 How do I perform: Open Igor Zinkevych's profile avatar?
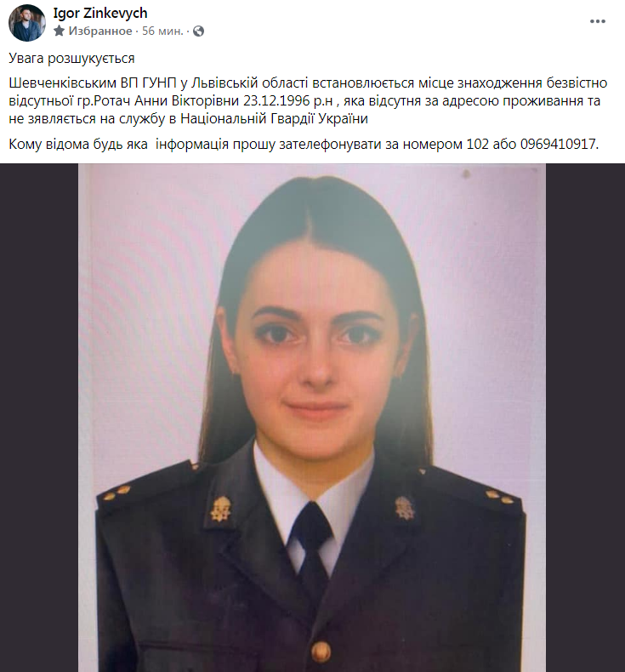pos(27,23)
